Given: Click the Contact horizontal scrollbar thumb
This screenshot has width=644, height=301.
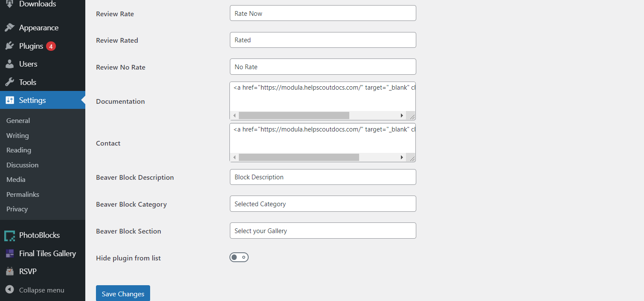Looking at the screenshot, I should (x=299, y=158).
